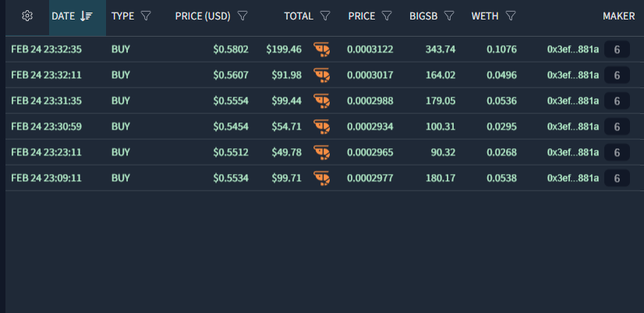Click the shrimp icon in the $49.78 row
This screenshot has width=644, height=313.
322,152
